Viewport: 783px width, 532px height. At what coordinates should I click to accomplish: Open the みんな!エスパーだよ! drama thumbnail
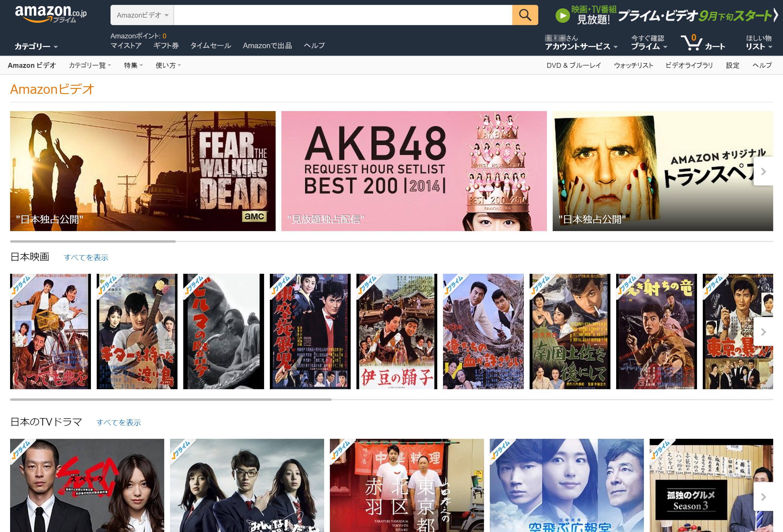coord(247,485)
